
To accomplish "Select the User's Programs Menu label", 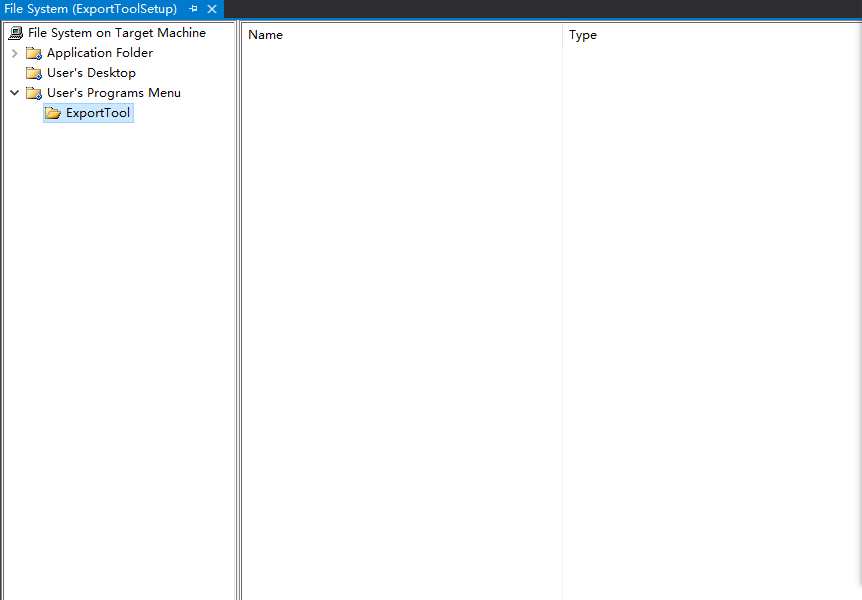I will coord(113,93).
